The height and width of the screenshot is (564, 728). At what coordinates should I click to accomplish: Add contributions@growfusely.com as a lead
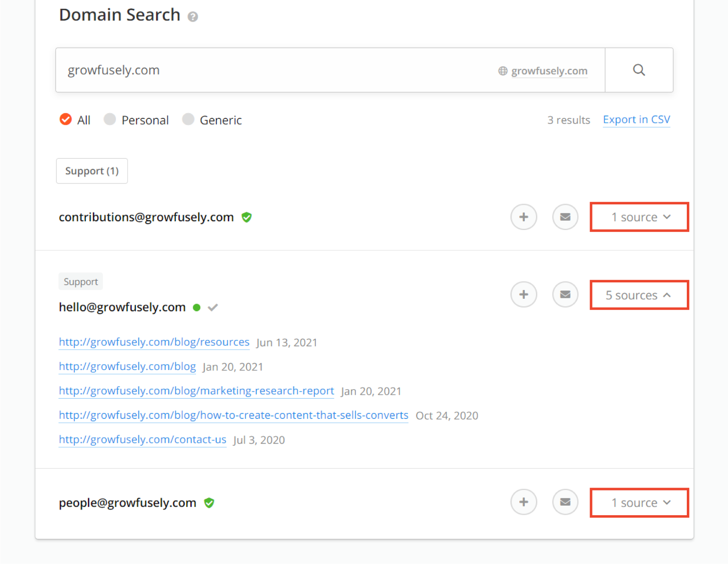pyautogui.click(x=524, y=217)
